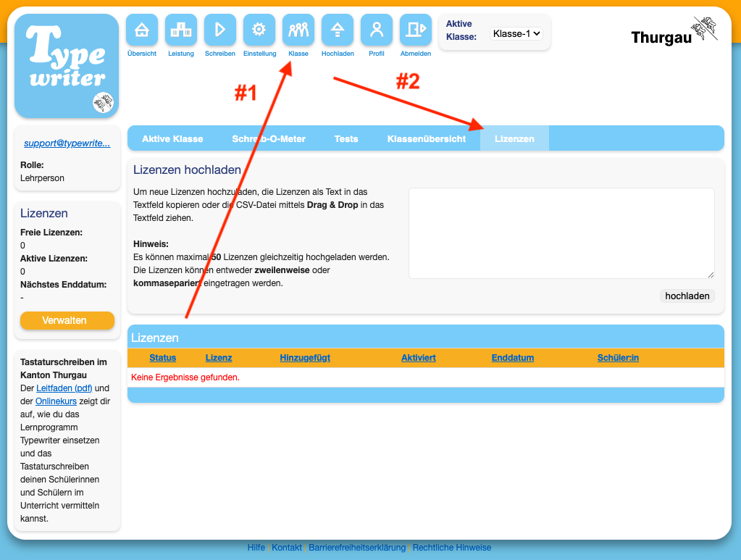Viewport: 741px width, 560px height.
Task: Click the orange Verwalten button
Action: [x=67, y=320]
